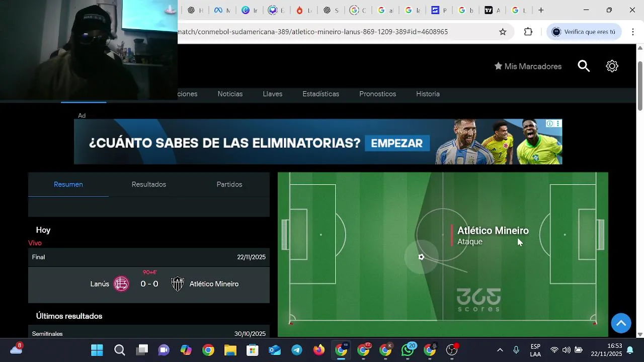This screenshot has height=362, width=644.
Task: Open the Chrome extensions puzzle icon
Action: click(x=528, y=32)
